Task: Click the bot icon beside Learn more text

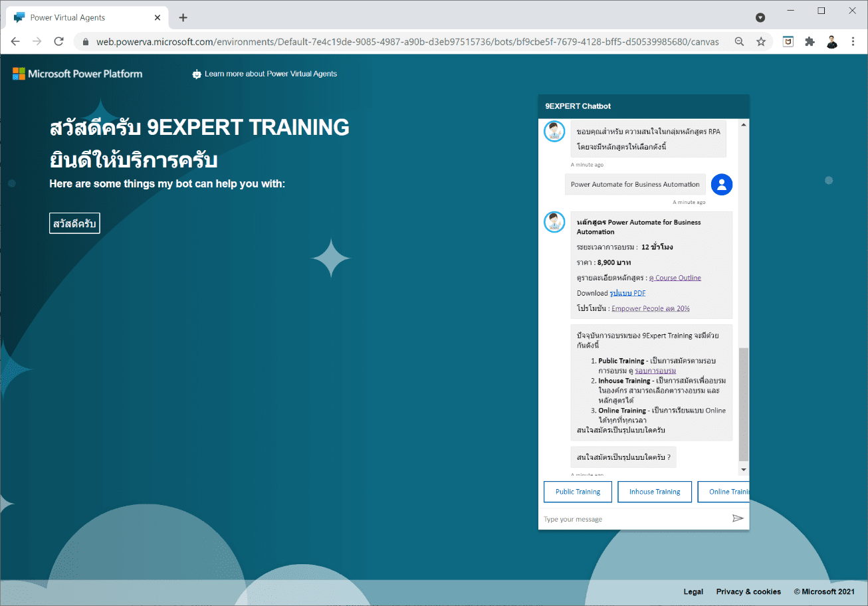Action: 195,74
